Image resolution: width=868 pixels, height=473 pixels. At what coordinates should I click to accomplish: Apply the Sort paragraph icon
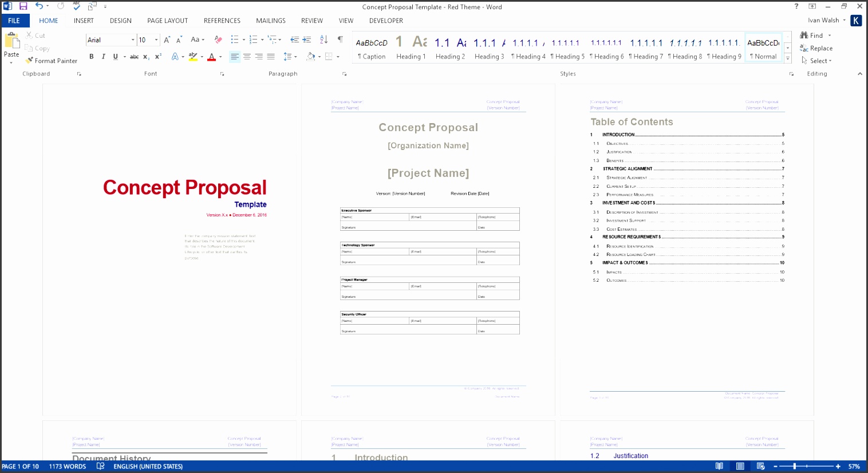tap(324, 40)
